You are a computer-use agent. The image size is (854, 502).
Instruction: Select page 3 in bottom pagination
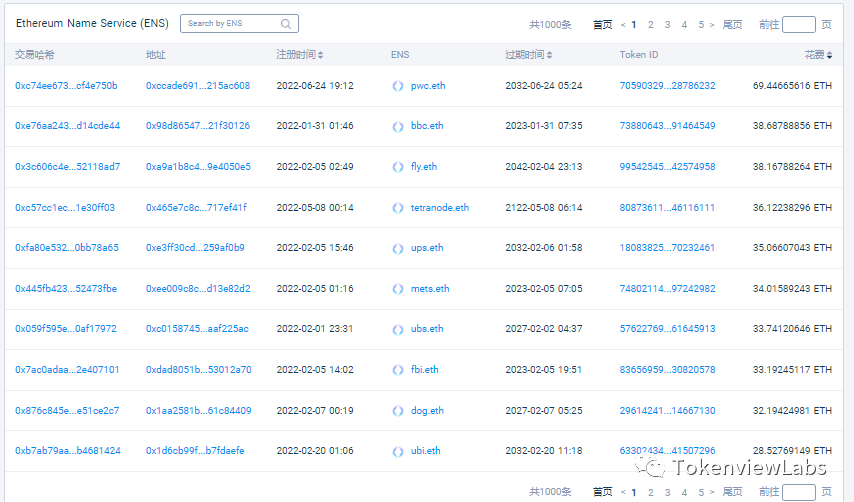[667, 492]
